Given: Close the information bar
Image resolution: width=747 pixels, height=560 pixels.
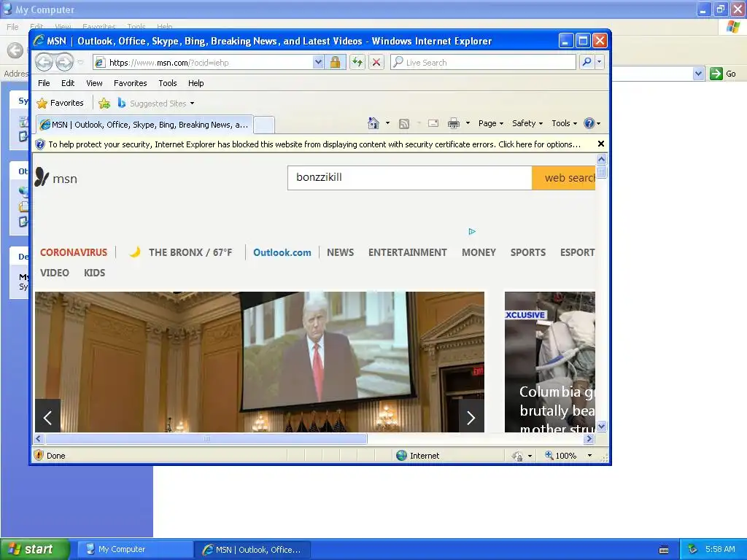Looking at the screenshot, I should (601, 144).
